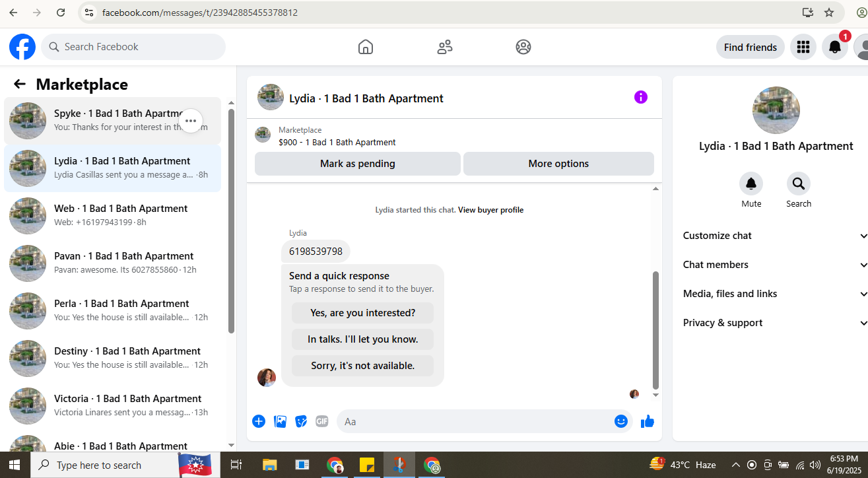Click the chat message area scrollbar

point(655,330)
